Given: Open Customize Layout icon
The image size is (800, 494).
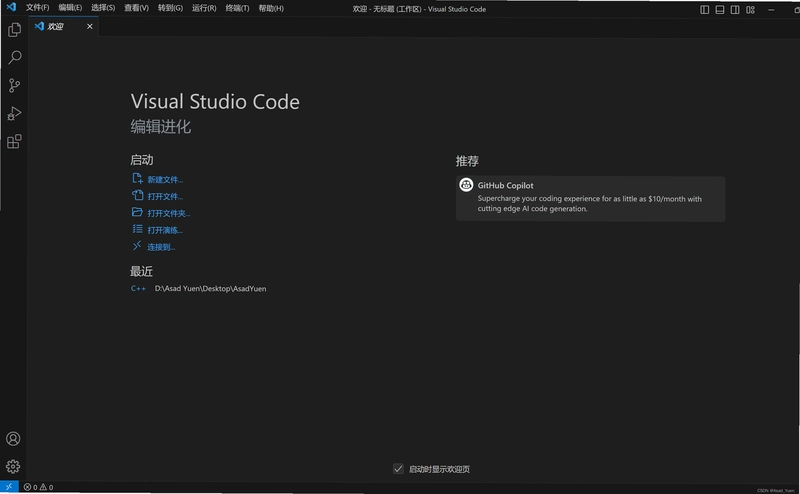Looking at the screenshot, I should 751,9.
